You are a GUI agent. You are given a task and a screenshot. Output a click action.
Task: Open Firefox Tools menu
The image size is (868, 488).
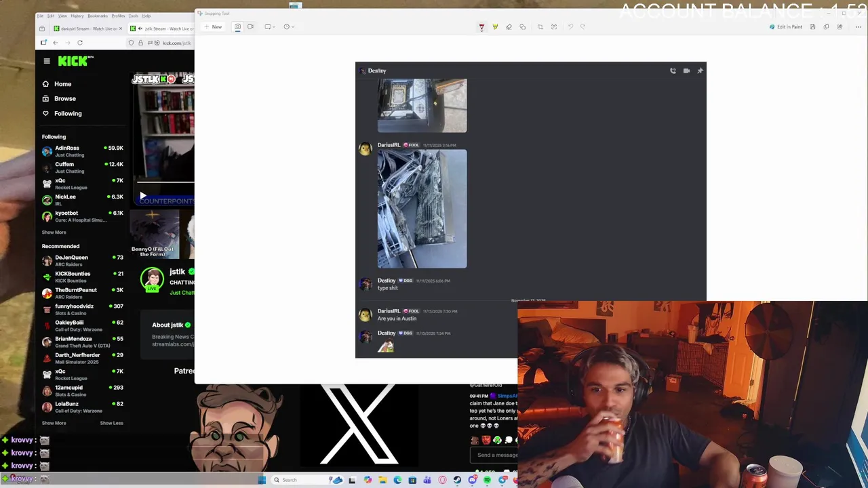coord(133,16)
